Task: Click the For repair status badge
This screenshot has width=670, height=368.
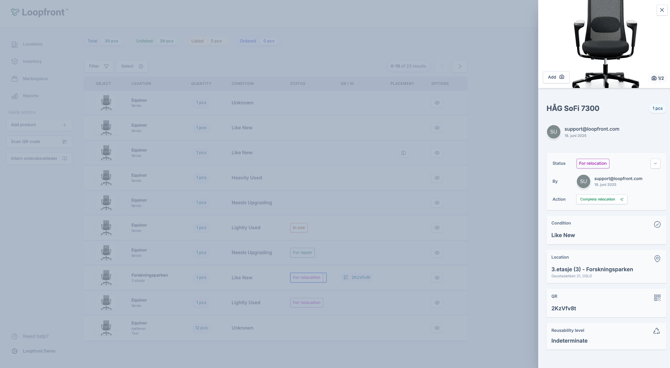Action: pos(302,253)
